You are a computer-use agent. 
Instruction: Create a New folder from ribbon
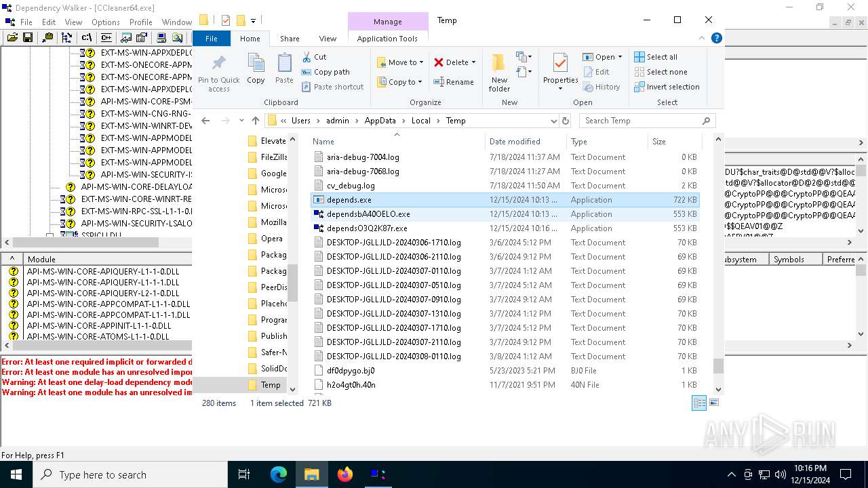[499, 73]
